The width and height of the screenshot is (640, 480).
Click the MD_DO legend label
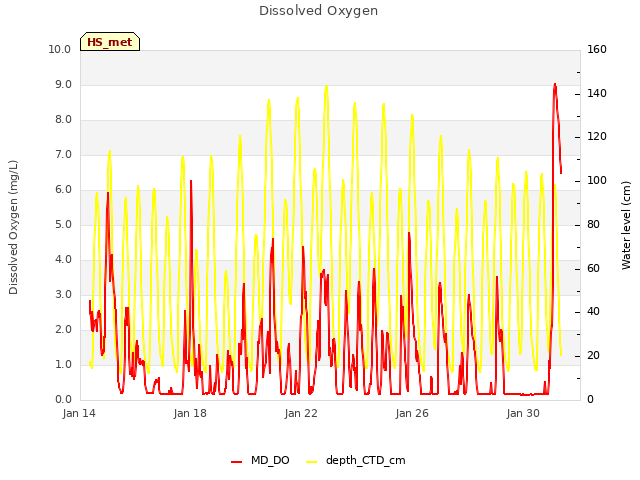pyautogui.click(x=270, y=460)
